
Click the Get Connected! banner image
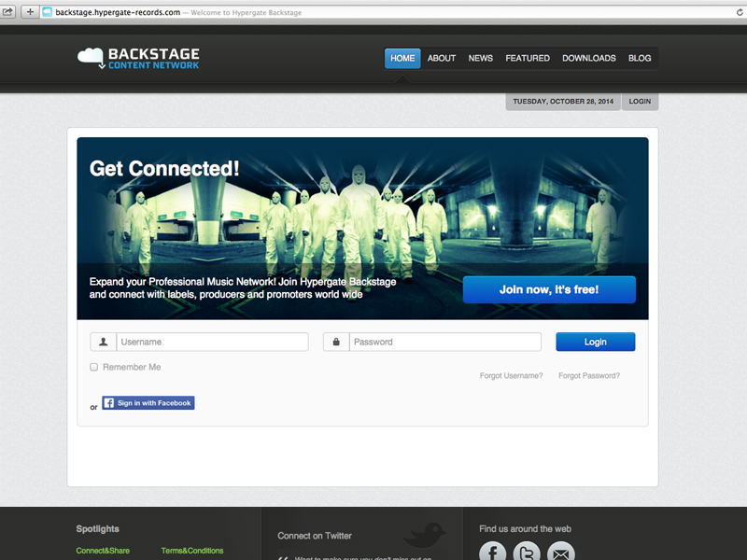[x=362, y=229]
